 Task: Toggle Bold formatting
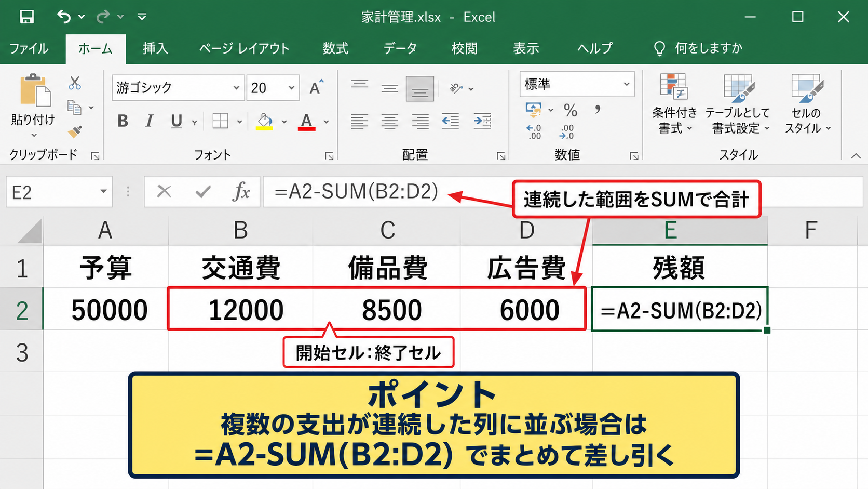[x=123, y=121]
